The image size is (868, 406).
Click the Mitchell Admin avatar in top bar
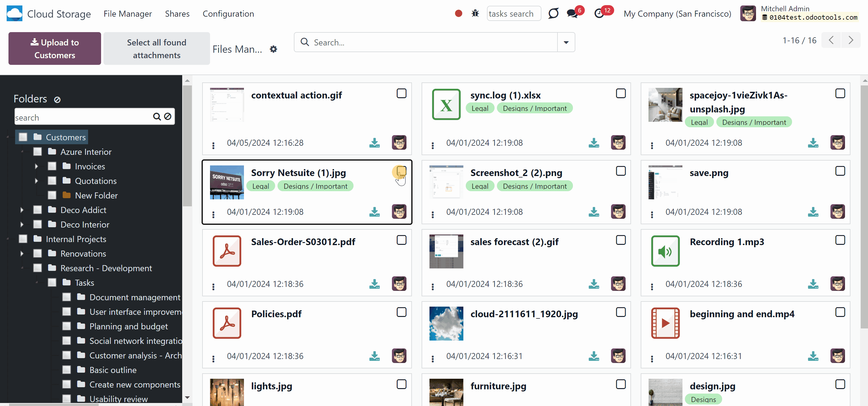click(748, 14)
